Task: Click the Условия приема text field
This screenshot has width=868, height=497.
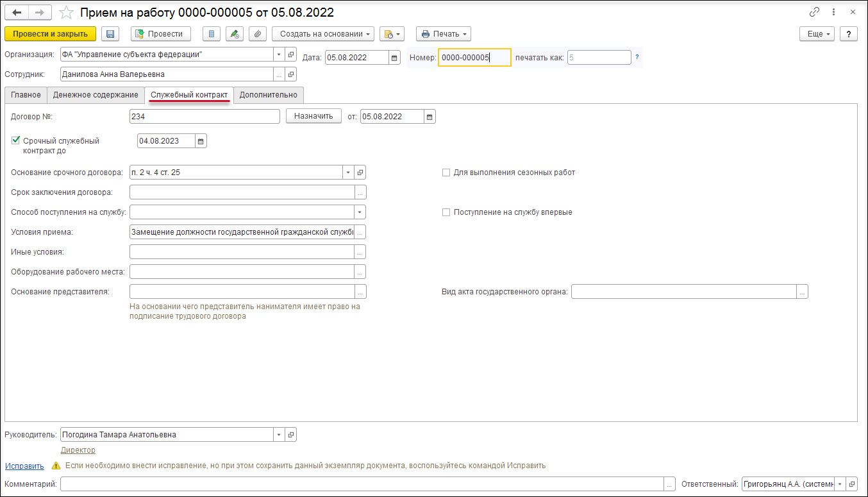Action: [242, 232]
